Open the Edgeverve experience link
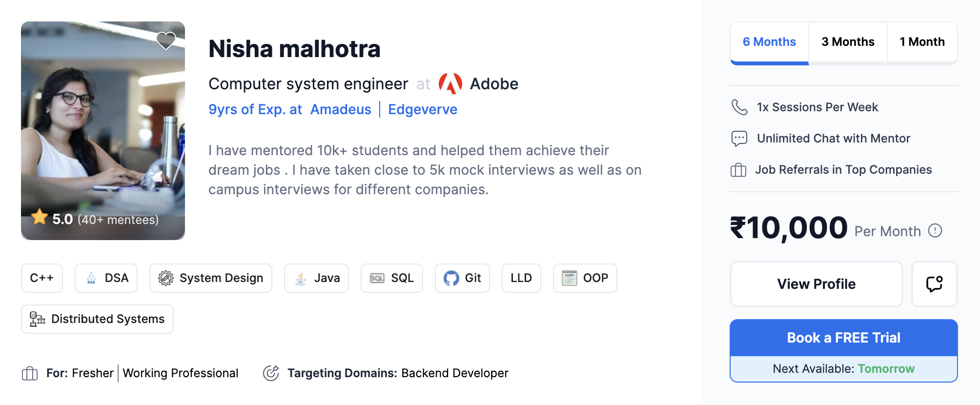Image resolution: width=980 pixels, height=405 pixels. pos(423,109)
